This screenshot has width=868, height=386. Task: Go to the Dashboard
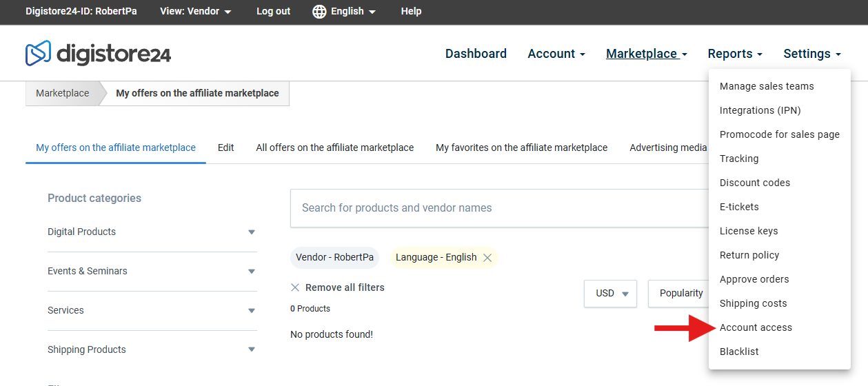click(x=476, y=54)
